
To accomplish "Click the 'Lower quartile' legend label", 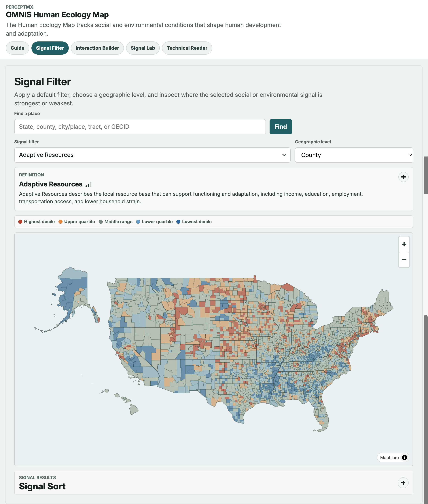I will point(157,222).
